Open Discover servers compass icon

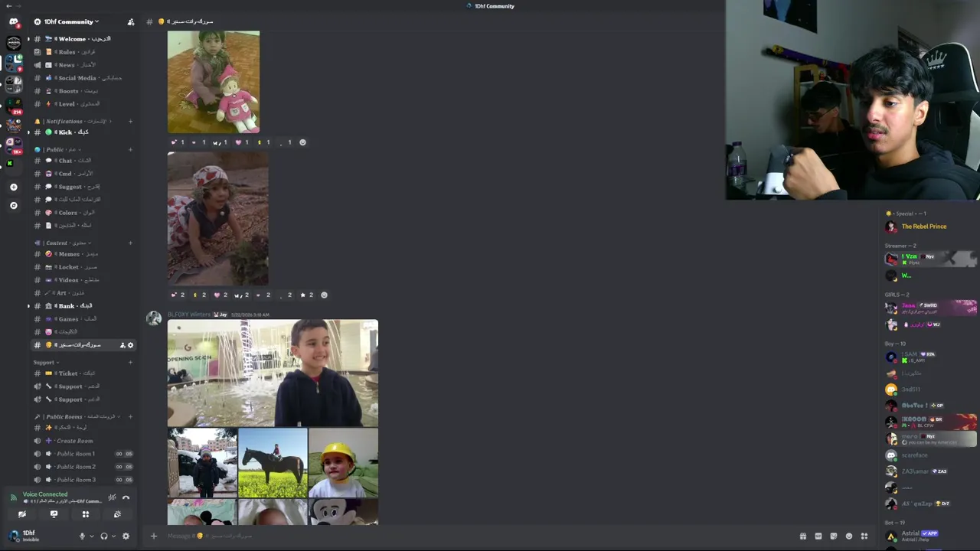coord(13,205)
